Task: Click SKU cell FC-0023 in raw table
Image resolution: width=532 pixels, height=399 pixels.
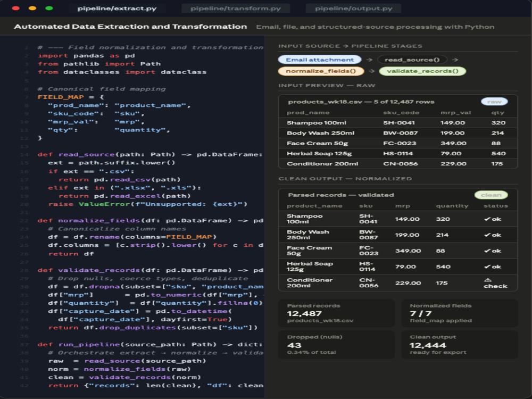Action: click(x=400, y=143)
